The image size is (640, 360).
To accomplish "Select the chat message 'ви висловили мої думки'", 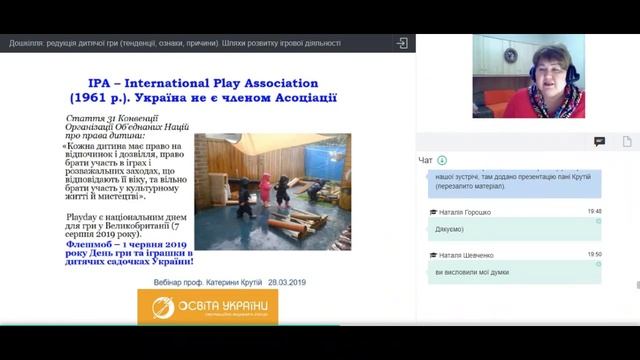I will tap(514, 272).
